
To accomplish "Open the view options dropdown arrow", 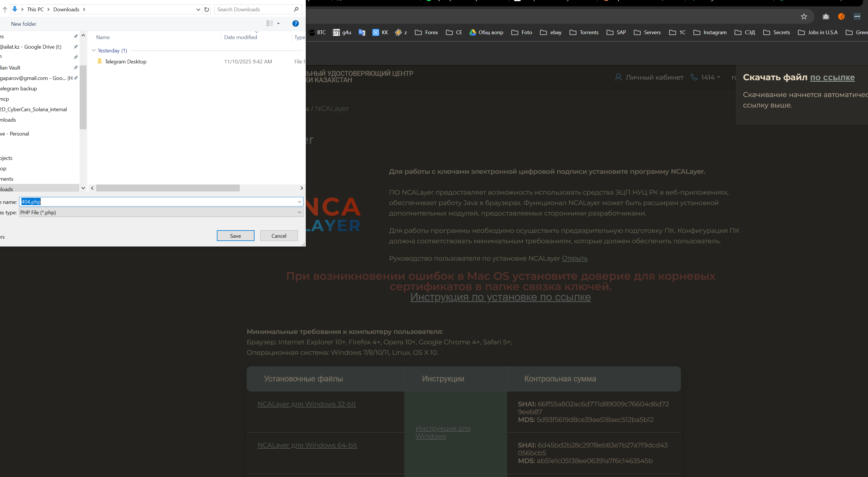I will 278,23.
